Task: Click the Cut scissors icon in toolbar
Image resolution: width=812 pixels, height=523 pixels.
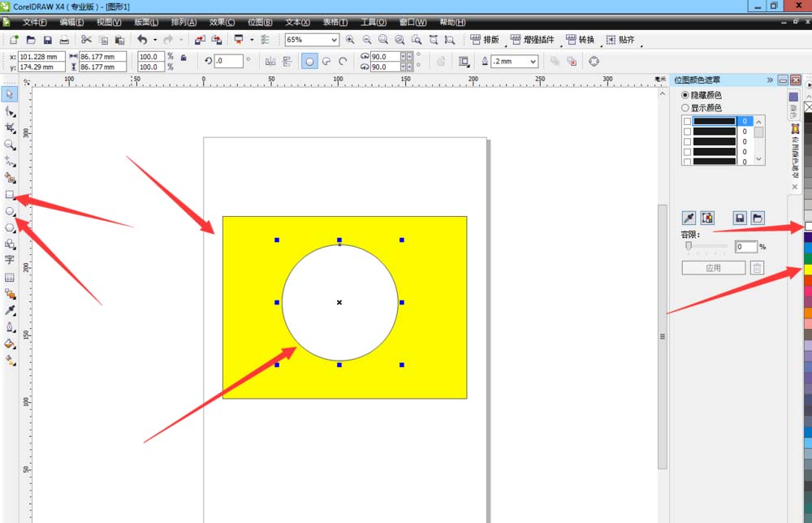Action: [x=86, y=40]
